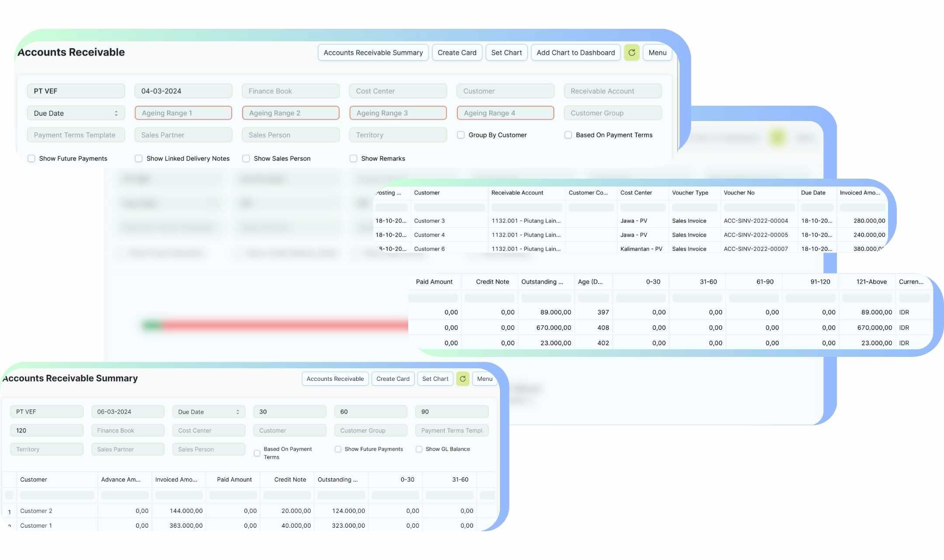Enable Group By Customer

pyautogui.click(x=461, y=135)
